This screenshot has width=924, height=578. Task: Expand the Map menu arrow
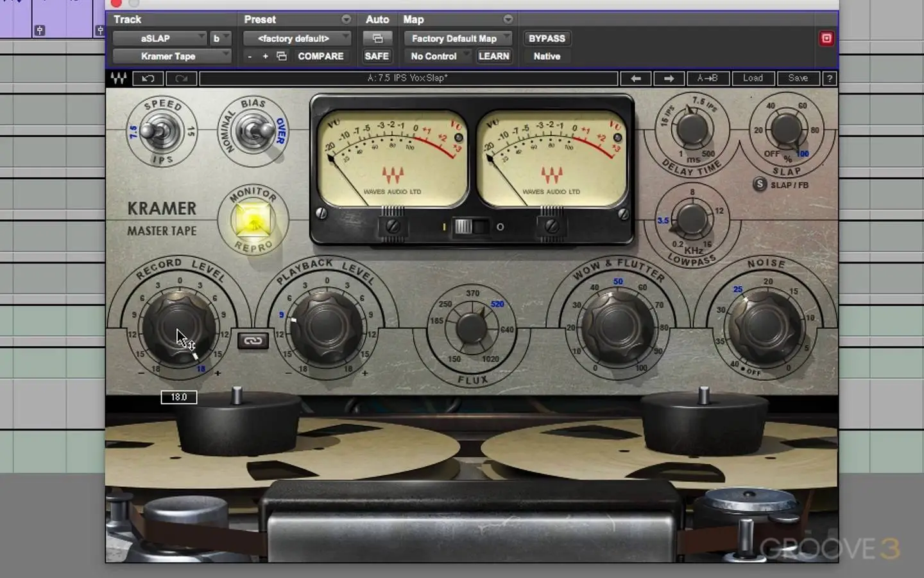coord(508,19)
